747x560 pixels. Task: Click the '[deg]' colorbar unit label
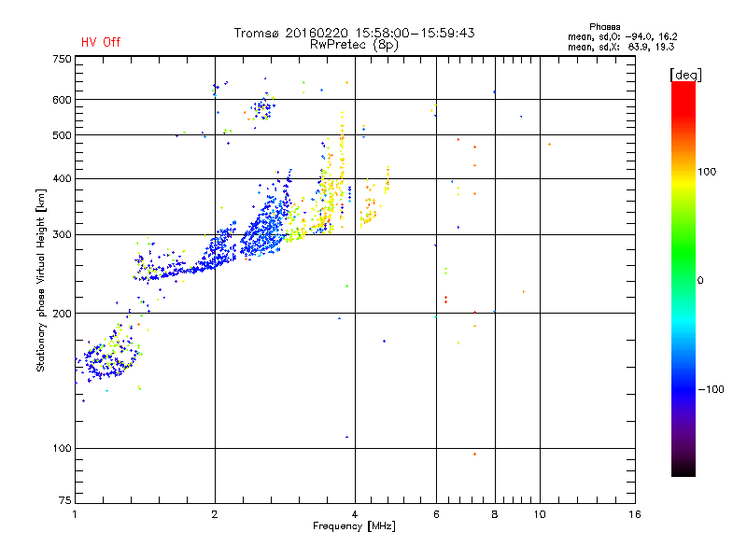click(685, 75)
